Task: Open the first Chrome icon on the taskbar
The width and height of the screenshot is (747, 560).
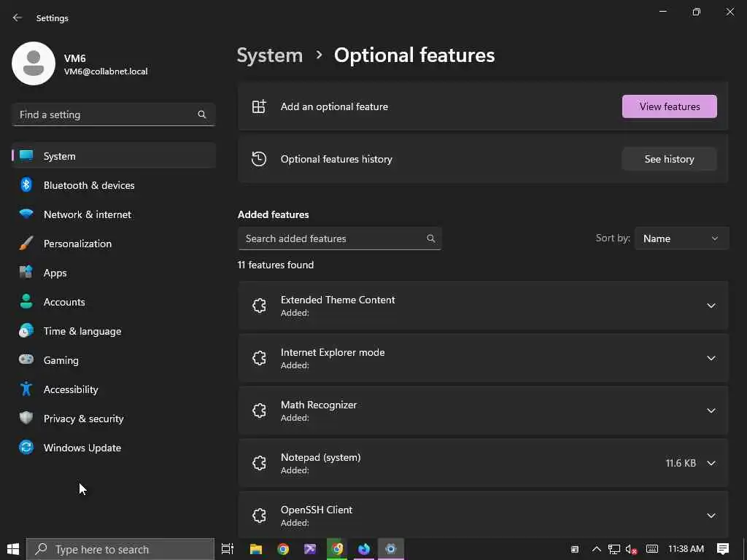Action: click(283, 549)
